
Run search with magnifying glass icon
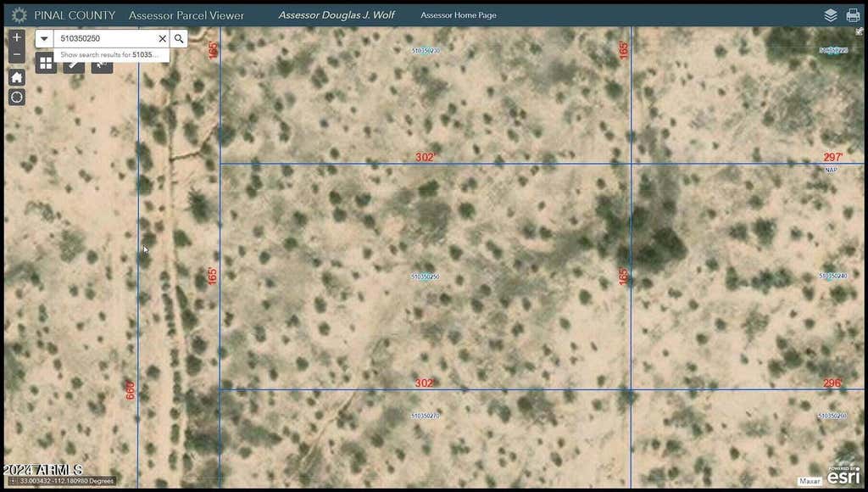(x=179, y=38)
